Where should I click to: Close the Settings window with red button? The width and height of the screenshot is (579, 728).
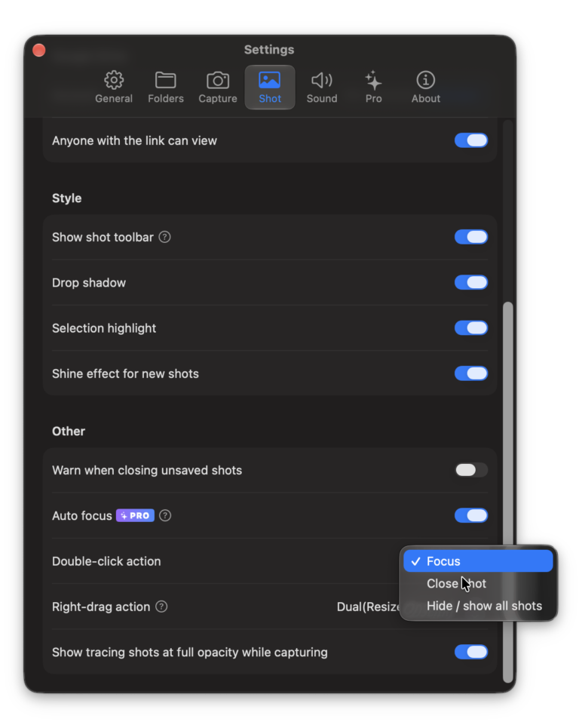(x=39, y=50)
